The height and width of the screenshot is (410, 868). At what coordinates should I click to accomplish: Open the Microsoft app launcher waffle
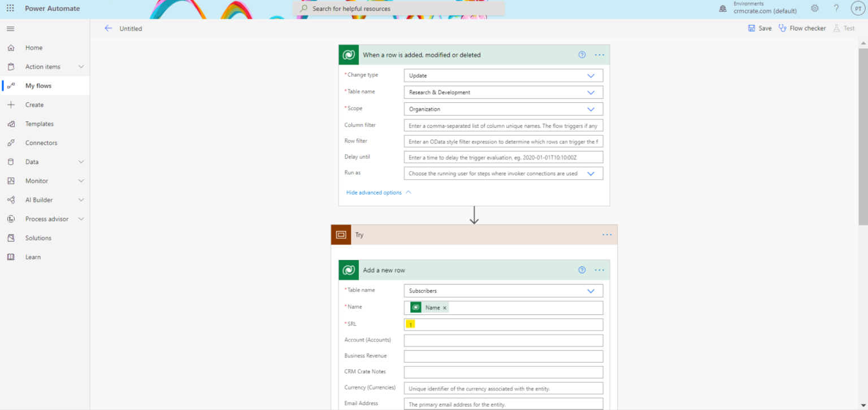pyautogui.click(x=10, y=8)
